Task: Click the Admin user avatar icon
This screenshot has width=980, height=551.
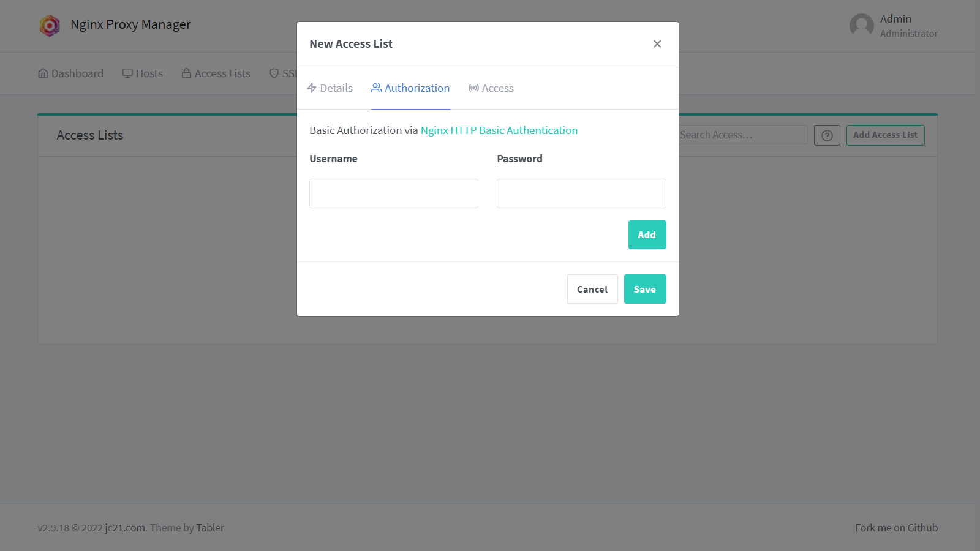Action: click(861, 26)
